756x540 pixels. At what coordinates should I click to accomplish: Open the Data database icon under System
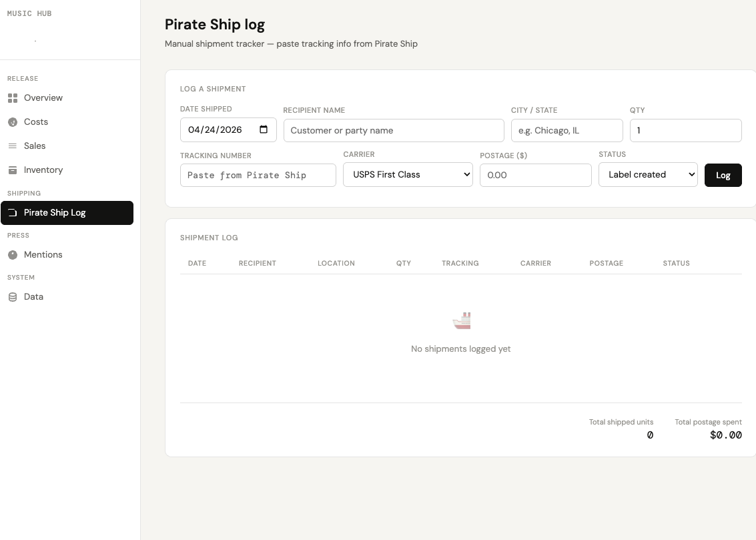[x=12, y=296]
